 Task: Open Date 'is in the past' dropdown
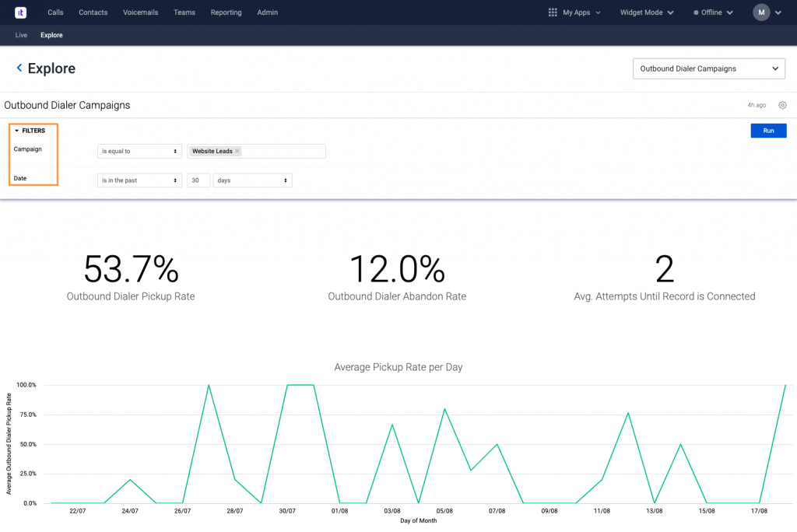click(x=139, y=180)
